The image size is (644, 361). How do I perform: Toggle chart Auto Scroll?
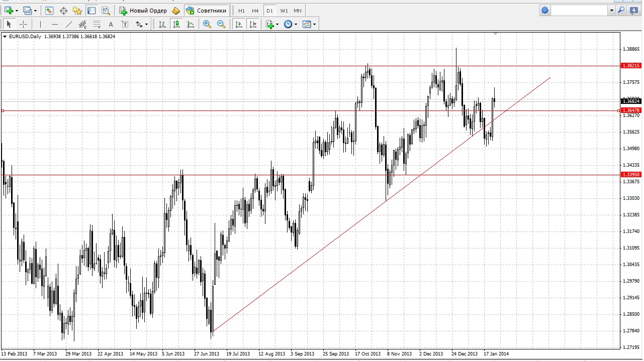pos(239,24)
